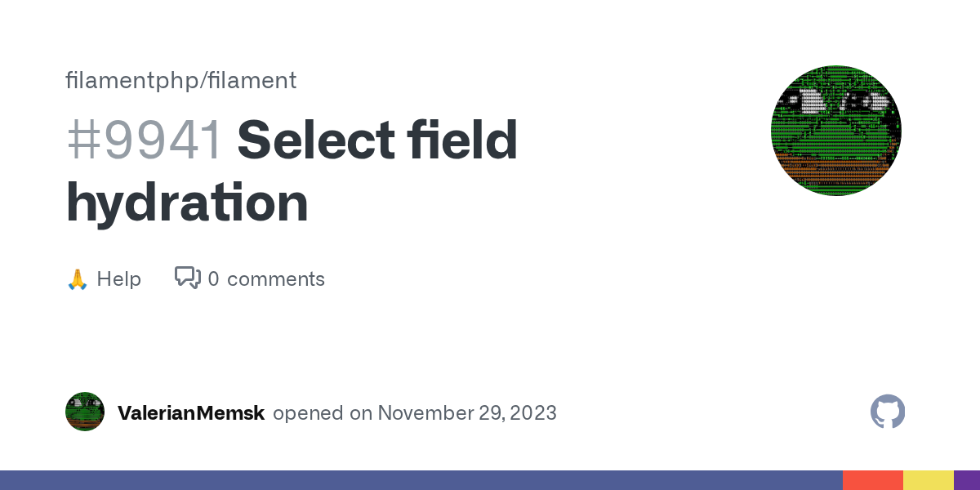Screen dimensions: 980x490
Task: Open the "Select field" title line
Action: coord(377,140)
